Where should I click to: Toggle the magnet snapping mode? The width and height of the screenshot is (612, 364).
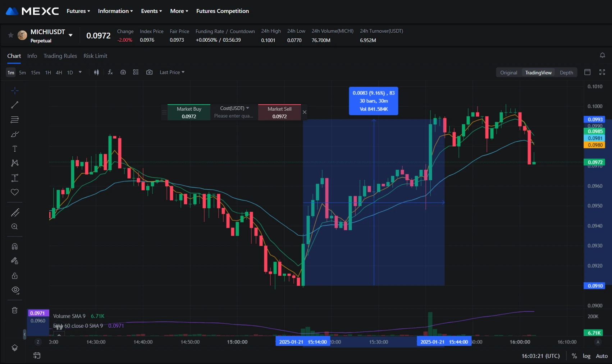[x=15, y=246]
